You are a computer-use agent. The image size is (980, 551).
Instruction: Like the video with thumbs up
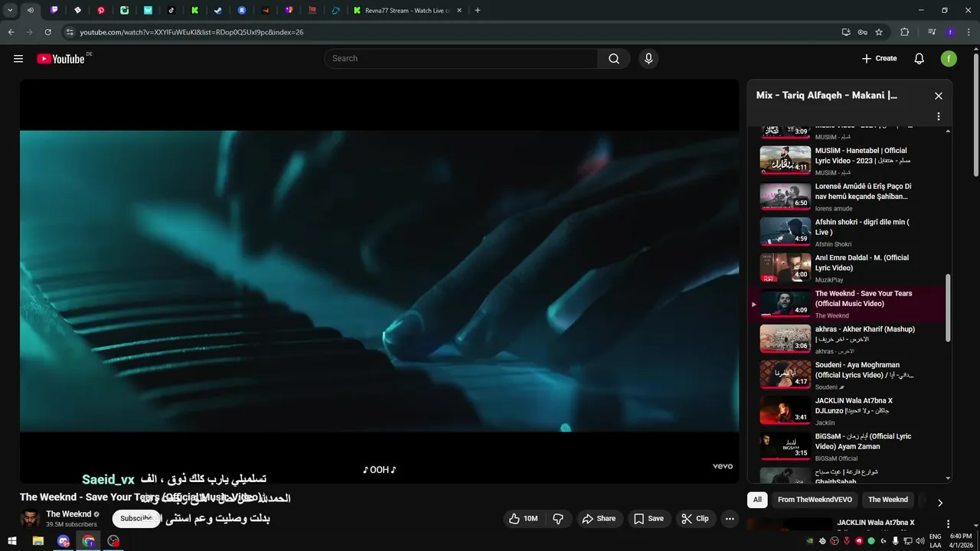(523, 519)
